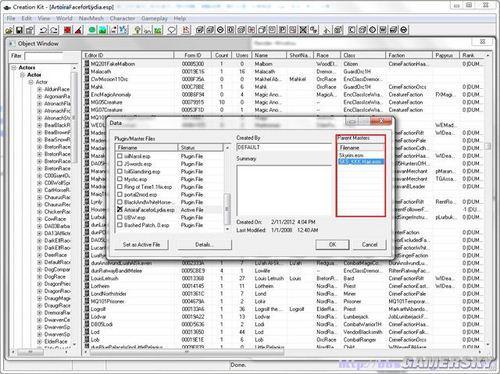Screen dimensions: 500x374
Task: Click the Redo arrow toolbar icon
Action: point(54,30)
